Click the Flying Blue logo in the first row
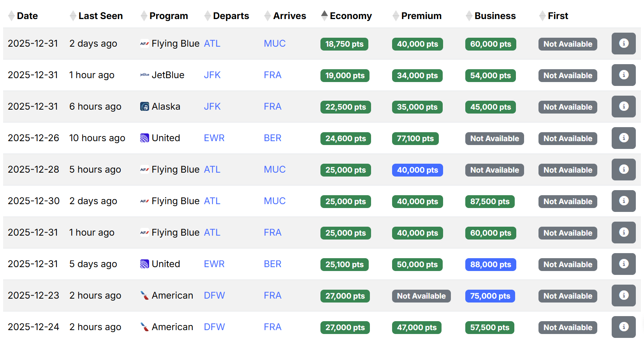This screenshot has height=341, width=644. point(144,44)
